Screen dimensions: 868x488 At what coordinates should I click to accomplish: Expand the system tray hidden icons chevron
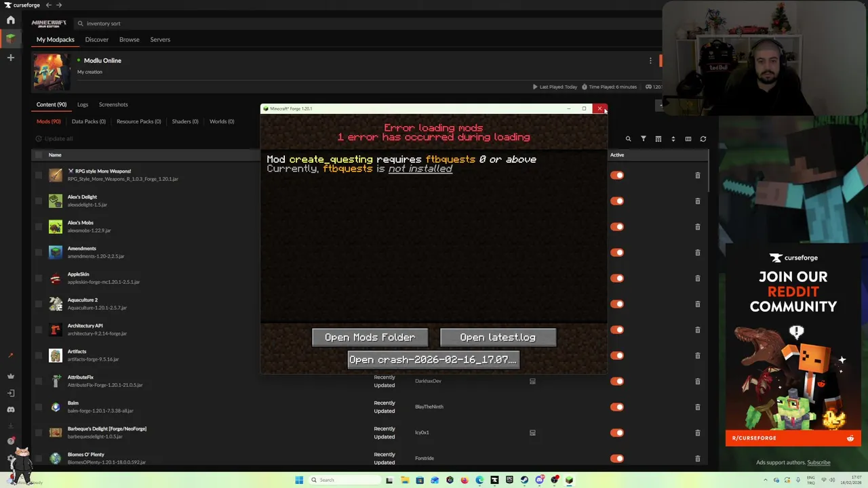coord(767,480)
